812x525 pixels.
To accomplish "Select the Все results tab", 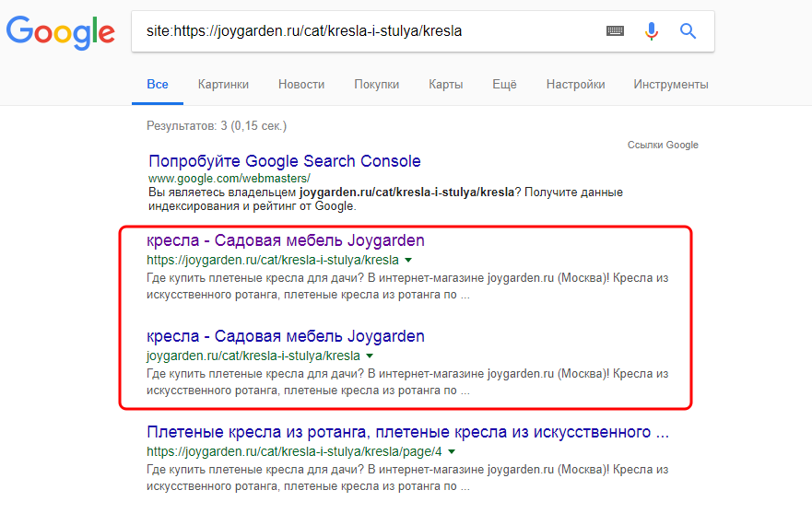I will click(x=158, y=84).
